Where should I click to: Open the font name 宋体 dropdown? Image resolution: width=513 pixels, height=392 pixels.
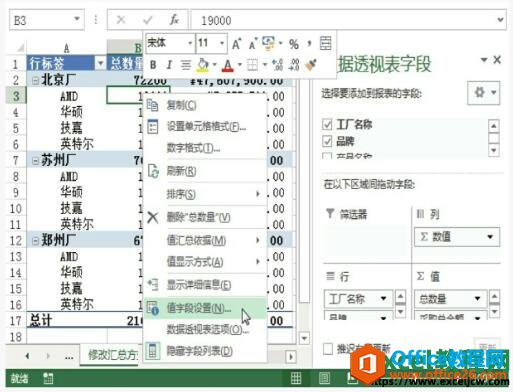(x=190, y=43)
